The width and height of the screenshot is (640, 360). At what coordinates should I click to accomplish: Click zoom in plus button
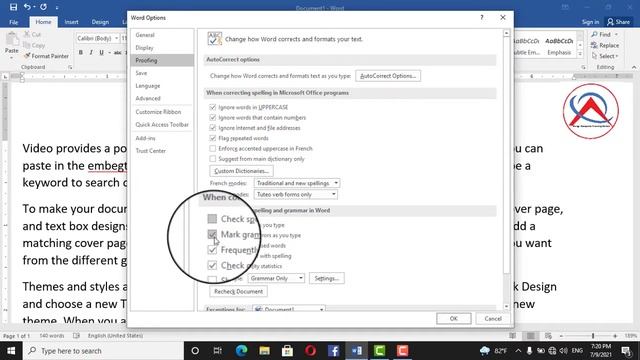coord(615,336)
